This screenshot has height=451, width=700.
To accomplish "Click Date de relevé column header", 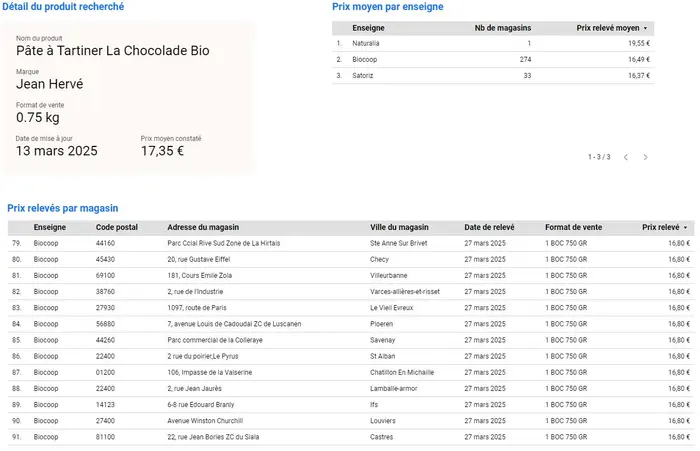I will tap(489, 227).
